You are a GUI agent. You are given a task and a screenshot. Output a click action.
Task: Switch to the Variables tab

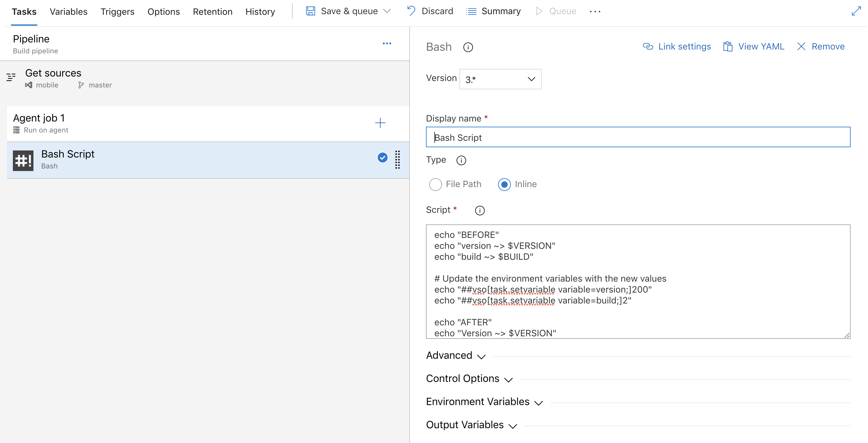click(x=69, y=11)
